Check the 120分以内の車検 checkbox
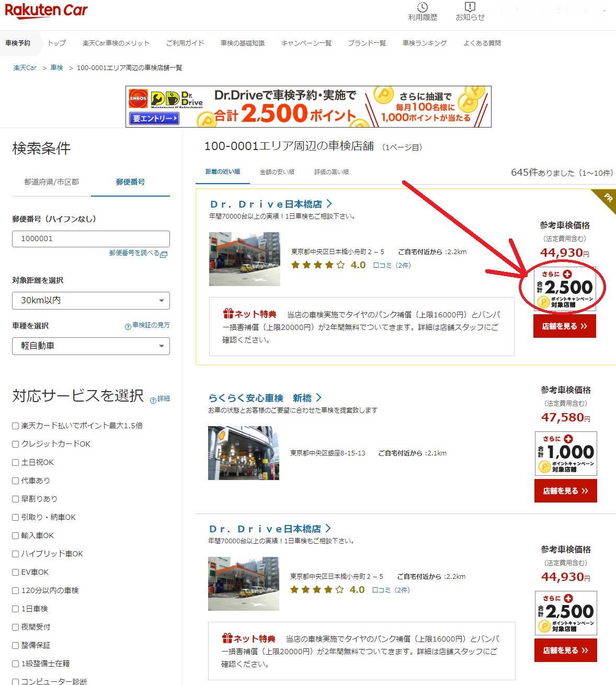This screenshot has width=616, height=685. 16,590
